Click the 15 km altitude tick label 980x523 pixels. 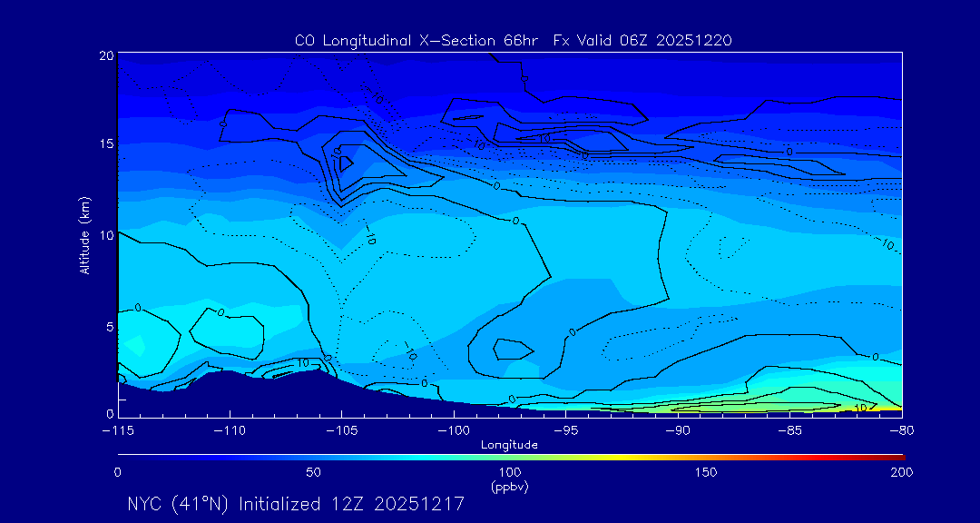tap(105, 144)
